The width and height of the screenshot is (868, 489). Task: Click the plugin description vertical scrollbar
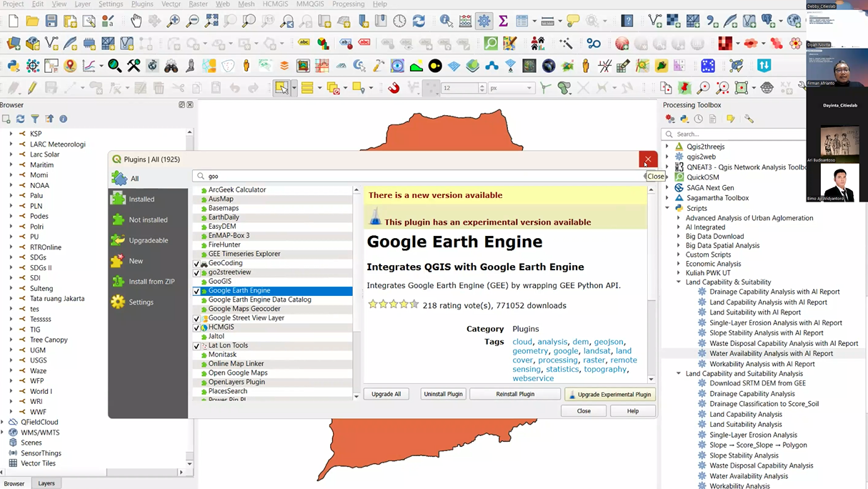coord(651,285)
